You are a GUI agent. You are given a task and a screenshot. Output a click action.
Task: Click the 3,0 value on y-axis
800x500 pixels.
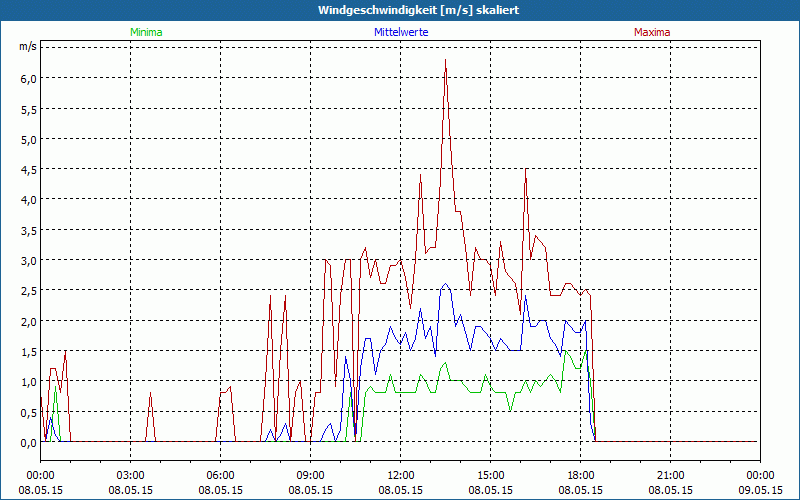(29, 261)
